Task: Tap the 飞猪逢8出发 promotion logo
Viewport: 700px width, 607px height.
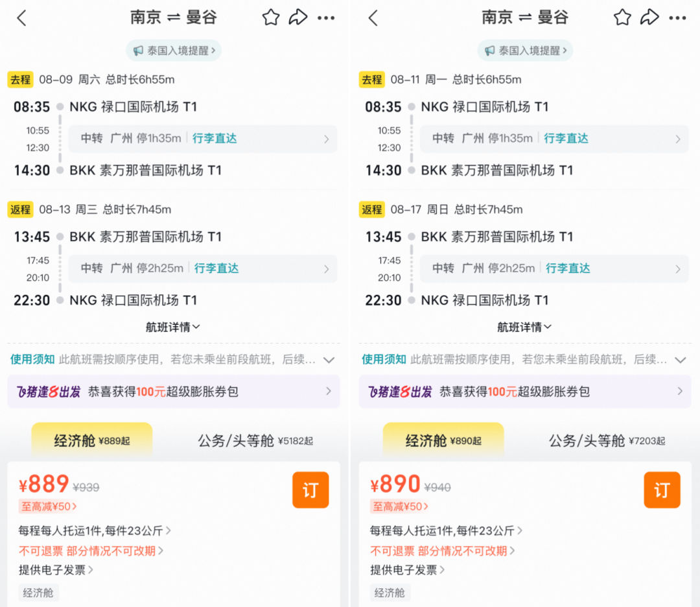Action: 47,392
